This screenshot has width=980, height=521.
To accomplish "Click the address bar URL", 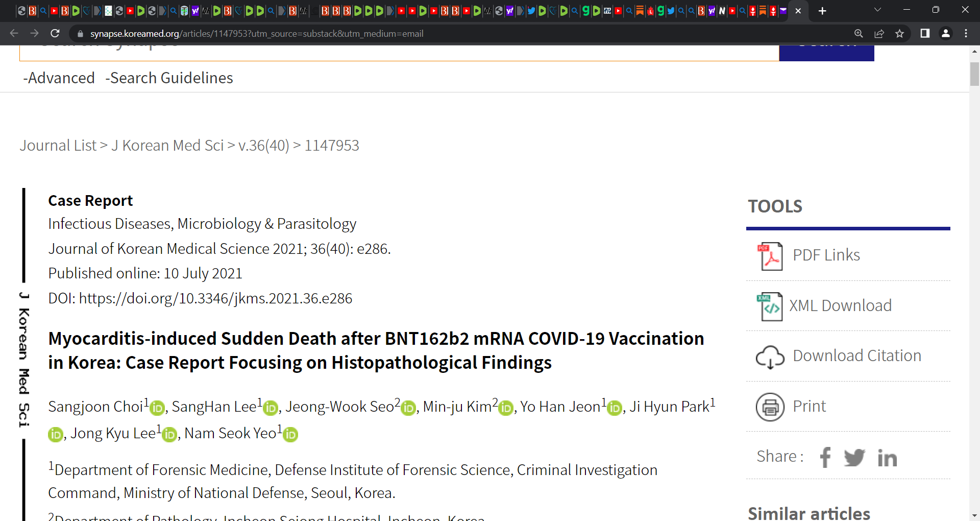I will pos(257,34).
